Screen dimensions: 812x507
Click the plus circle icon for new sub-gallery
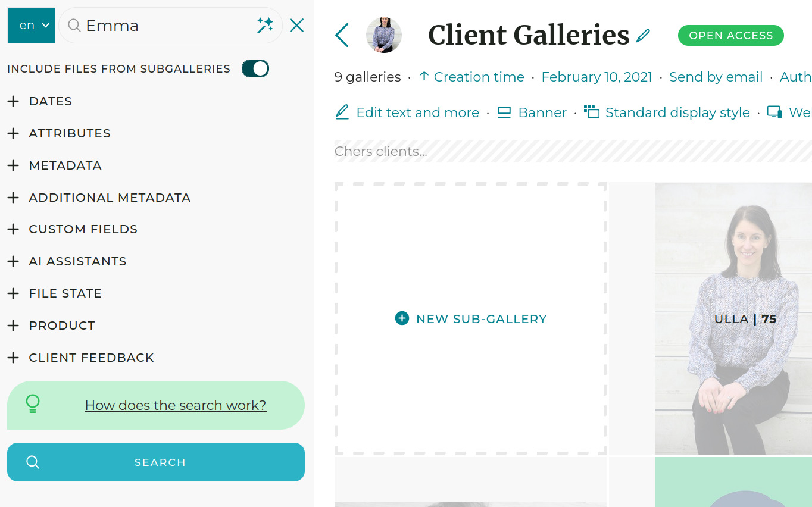click(x=402, y=318)
